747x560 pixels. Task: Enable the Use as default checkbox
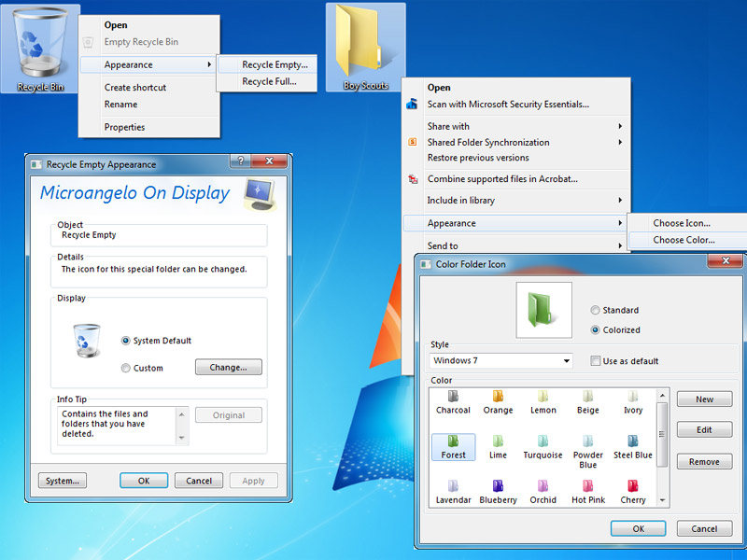click(596, 361)
